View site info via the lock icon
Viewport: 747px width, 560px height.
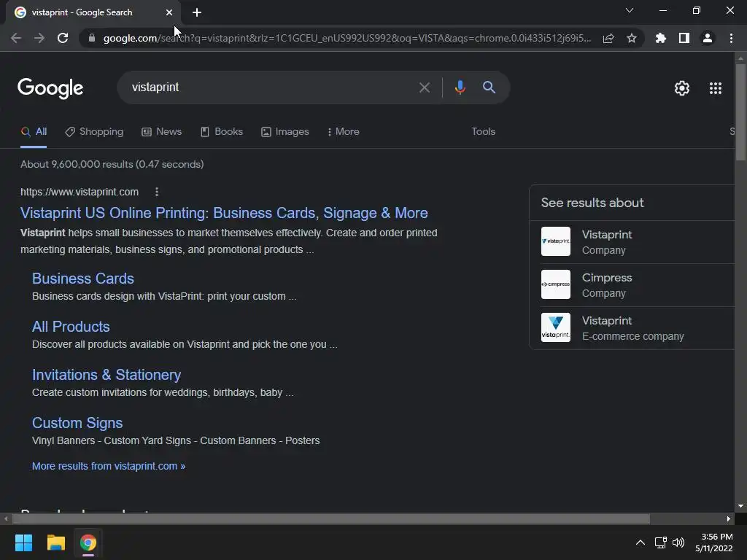(x=92, y=38)
